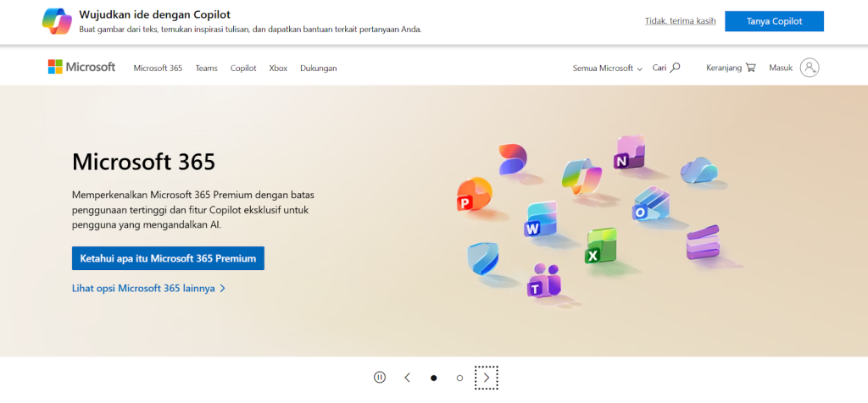Expand the Semua Microsoft dropdown
This screenshot has width=868, height=403.
pos(607,69)
